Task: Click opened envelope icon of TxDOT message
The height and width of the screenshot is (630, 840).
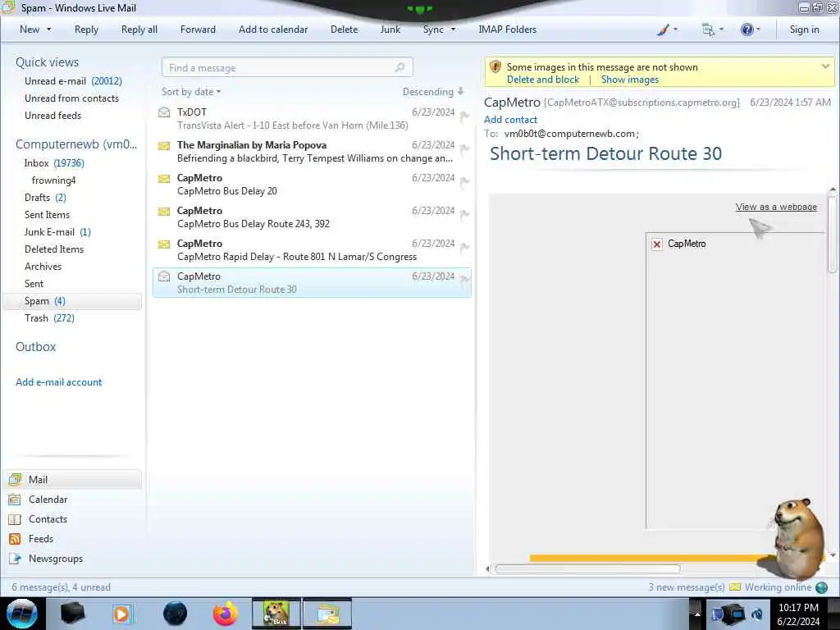Action: coord(164,112)
